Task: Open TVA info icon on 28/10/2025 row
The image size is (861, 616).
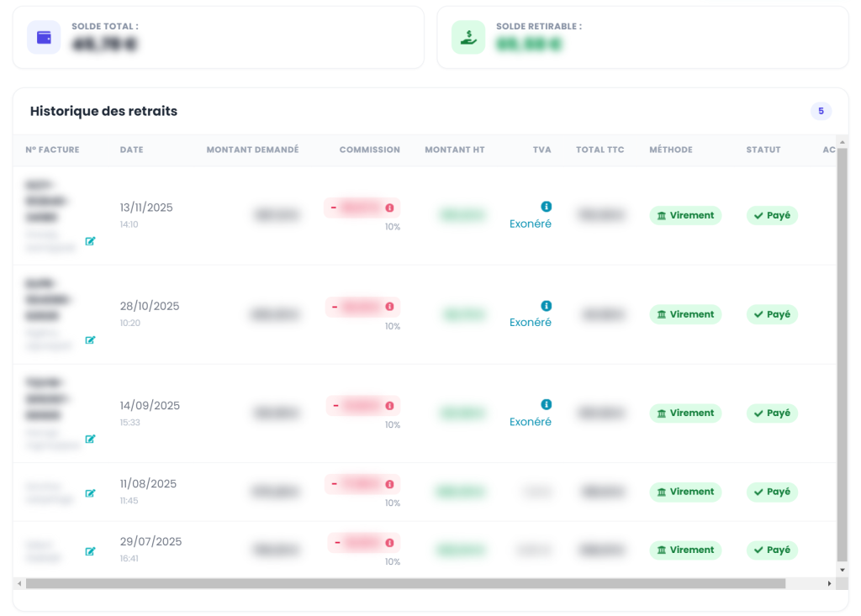Action: coord(546,306)
